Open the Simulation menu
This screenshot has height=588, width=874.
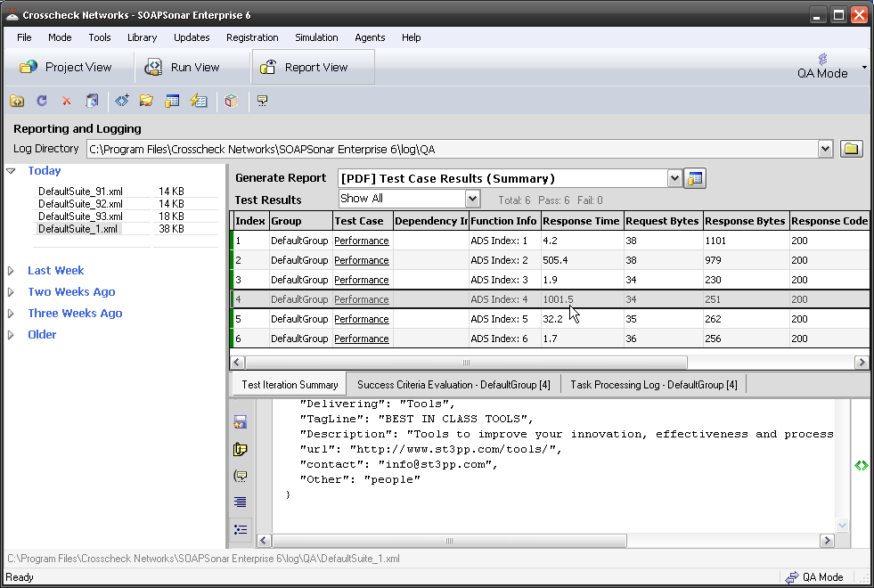pyautogui.click(x=316, y=37)
